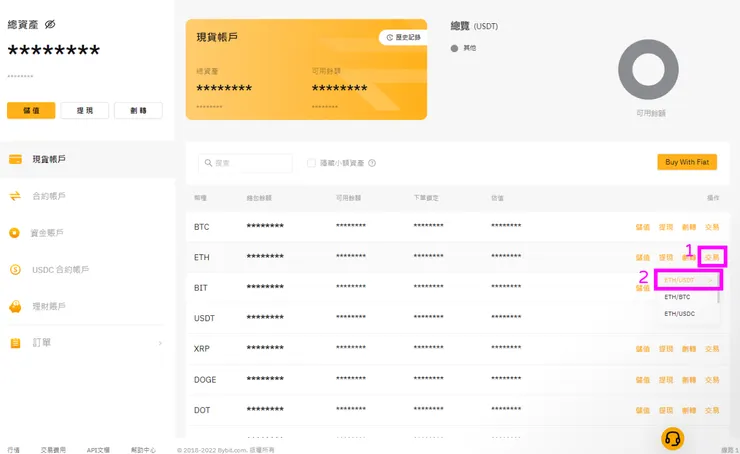Click 提現 in the DOGE row
This screenshot has height=454, width=740.
click(x=666, y=380)
